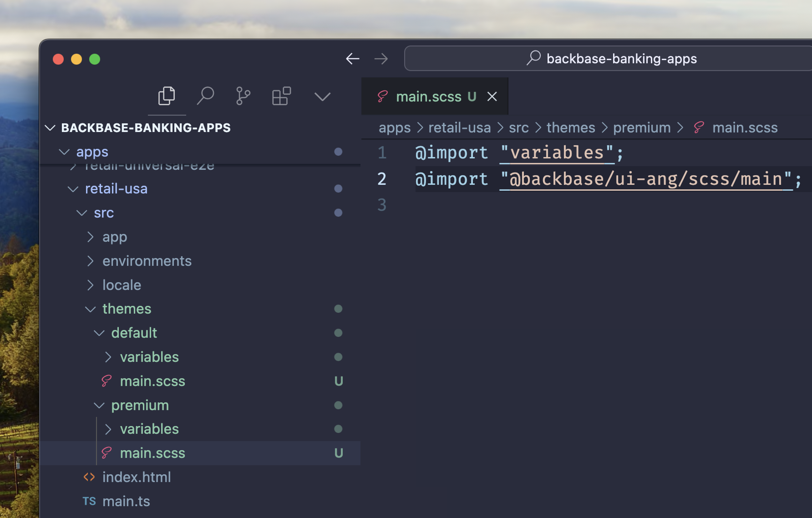Viewport: 812px width, 518px height.
Task: Click the Sass icon on main.scss tab
Action: [382, 96]
